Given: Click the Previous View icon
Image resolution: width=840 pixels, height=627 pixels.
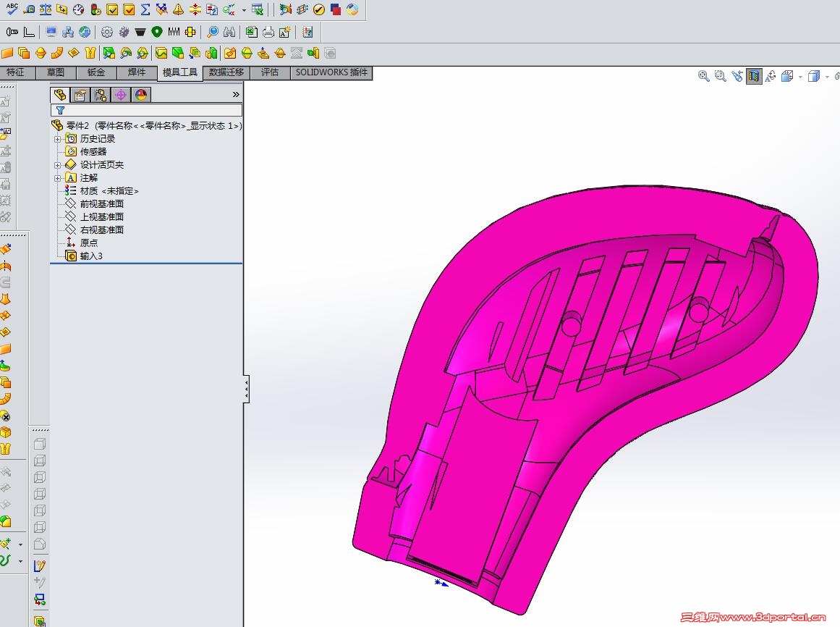Looking at the screenshot, I should 737,76.
